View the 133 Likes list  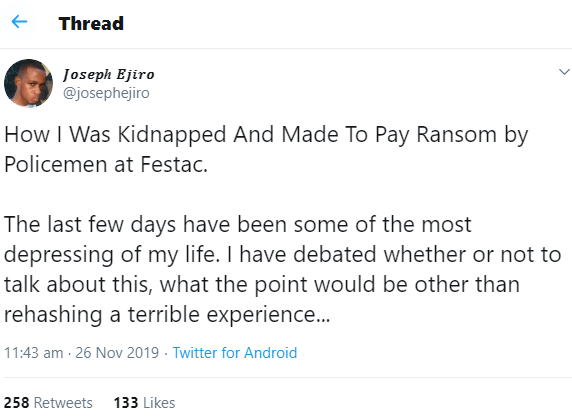[144, 403]
